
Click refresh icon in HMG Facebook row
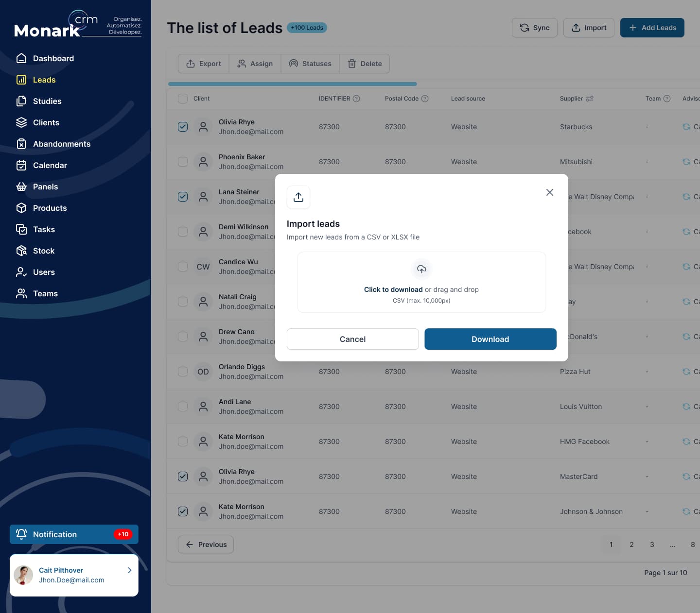point(686,442)
